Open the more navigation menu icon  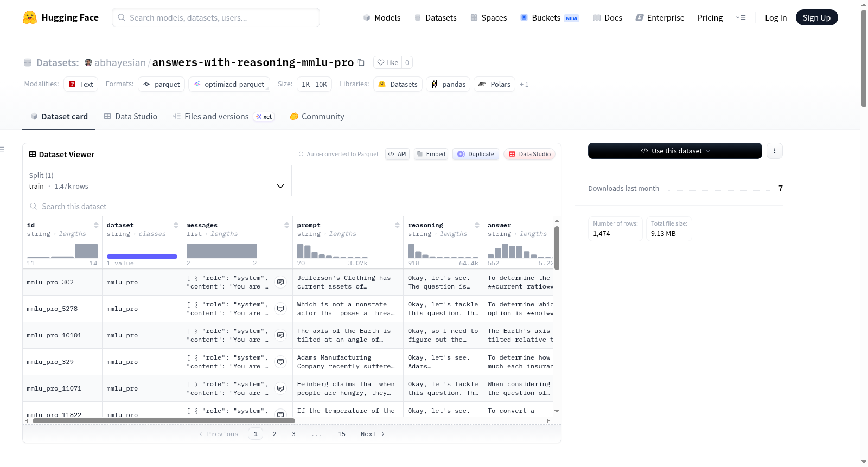coord(741,17)
